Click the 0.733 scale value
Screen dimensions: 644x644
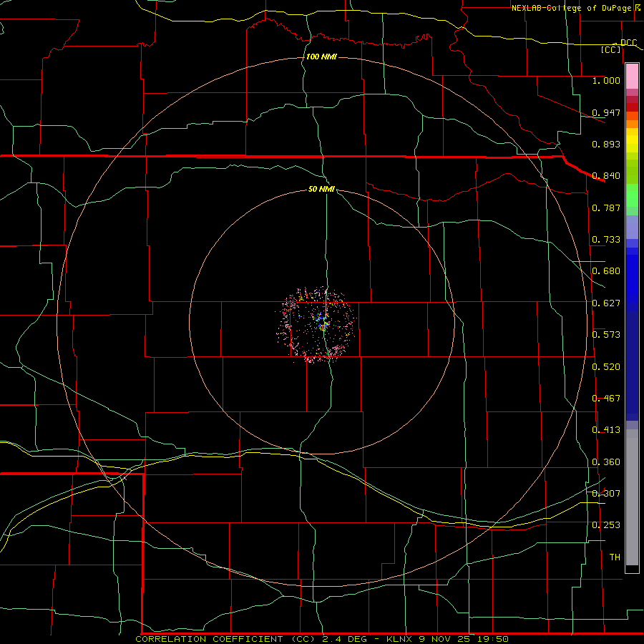pyautogui.click(x=606, y=240)
